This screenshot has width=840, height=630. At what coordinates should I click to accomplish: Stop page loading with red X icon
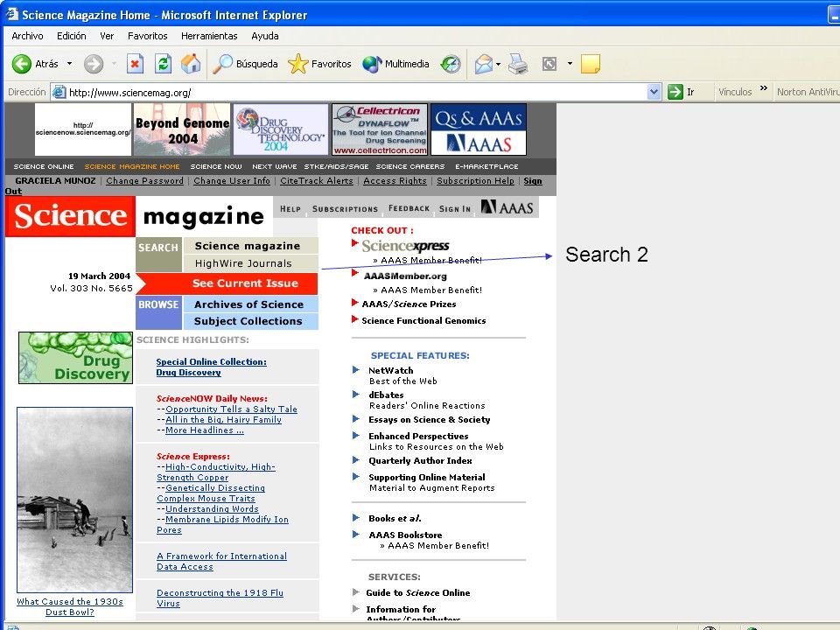135,64
